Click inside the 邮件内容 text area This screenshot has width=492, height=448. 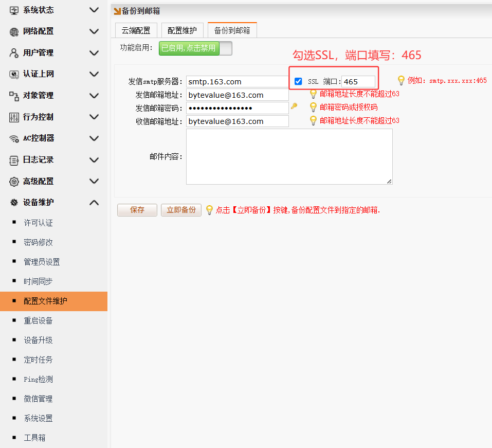(289, 157)
